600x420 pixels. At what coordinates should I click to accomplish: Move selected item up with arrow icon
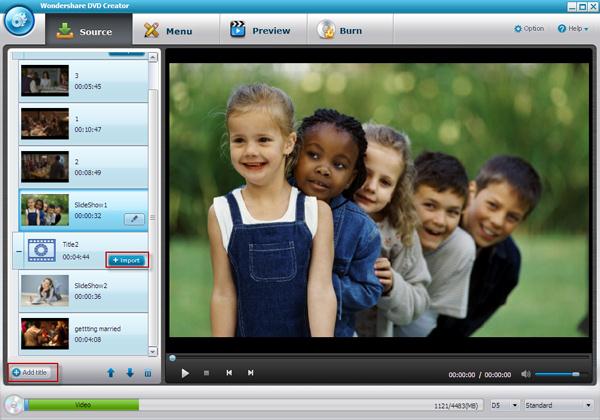[x=111, y=373]
